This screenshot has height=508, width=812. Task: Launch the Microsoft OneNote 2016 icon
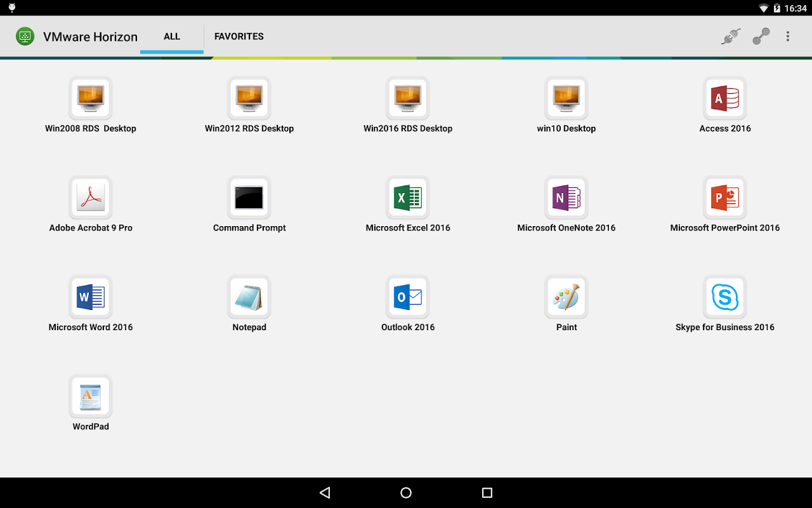566,197
